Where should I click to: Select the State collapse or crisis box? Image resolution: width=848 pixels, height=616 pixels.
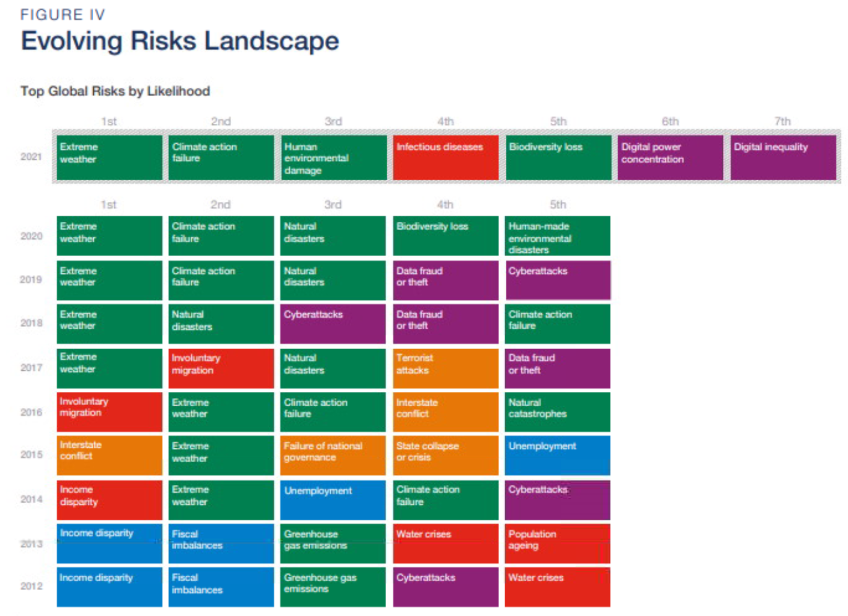click(446, 455)
